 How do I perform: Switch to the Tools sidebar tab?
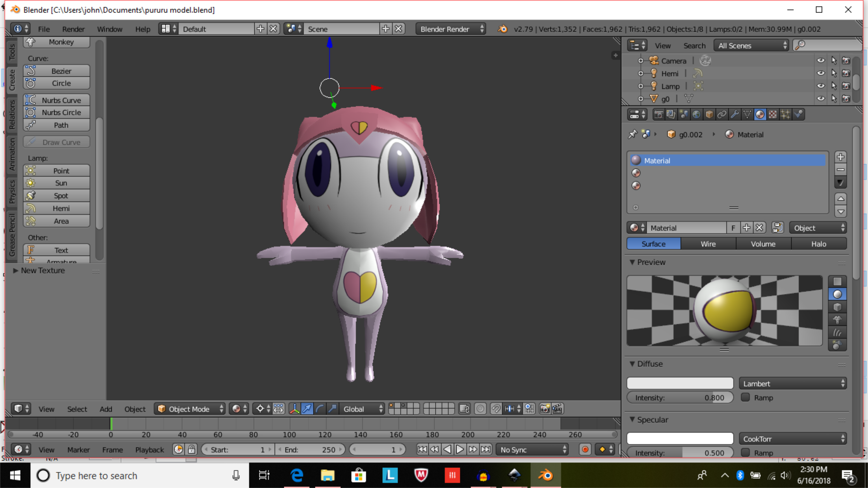12,52
